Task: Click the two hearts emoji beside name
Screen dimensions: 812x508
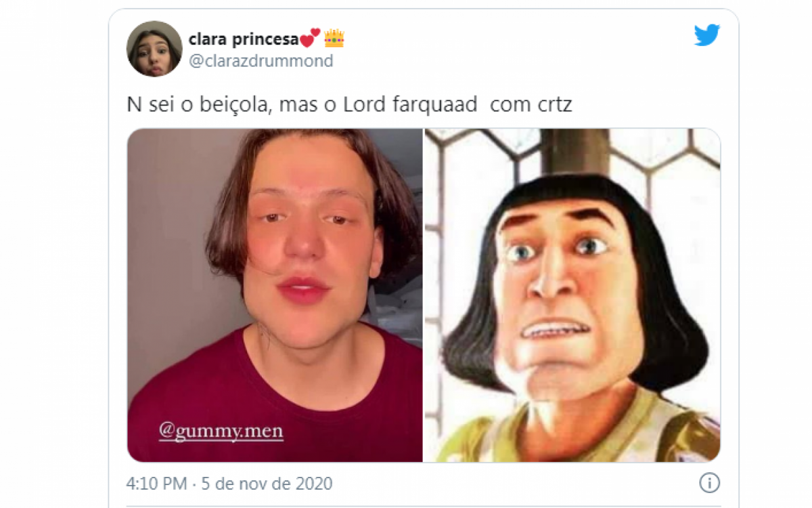Action: [310, 39]
